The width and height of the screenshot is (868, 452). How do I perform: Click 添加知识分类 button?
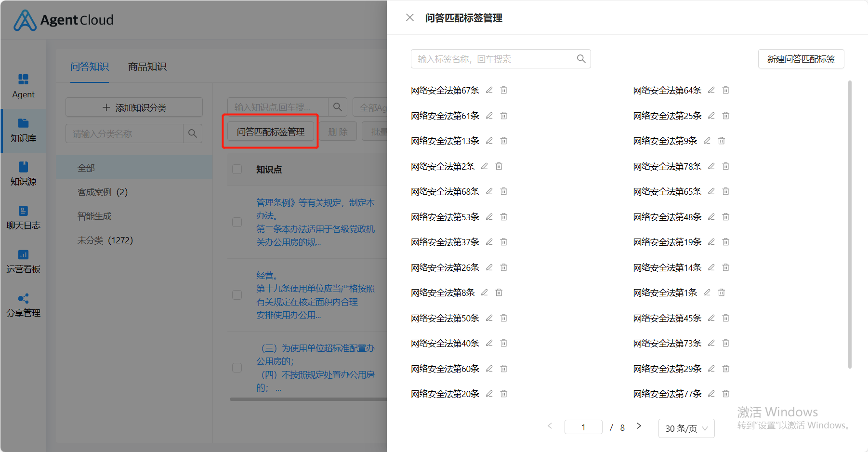(x=134, y=107)
